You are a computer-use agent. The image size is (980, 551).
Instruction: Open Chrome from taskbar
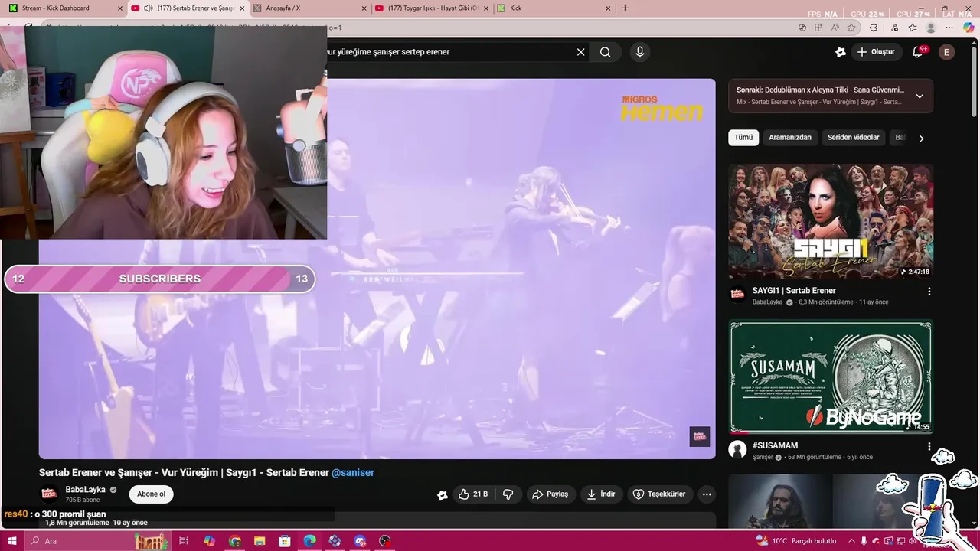235,541
